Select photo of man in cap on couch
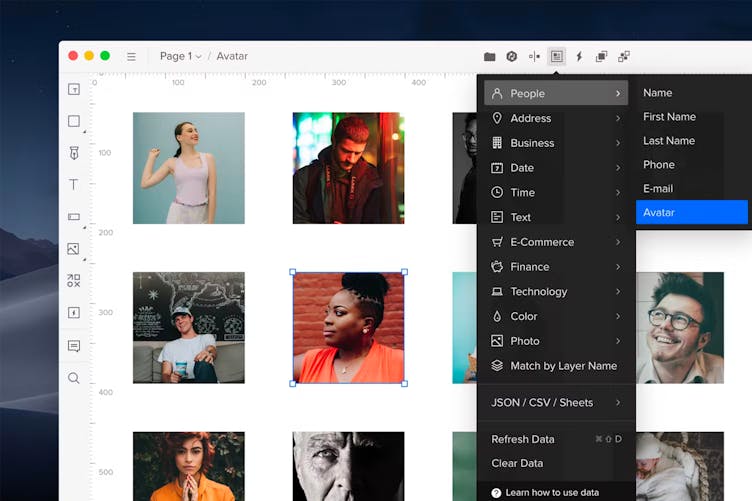 tap(188, 328)
